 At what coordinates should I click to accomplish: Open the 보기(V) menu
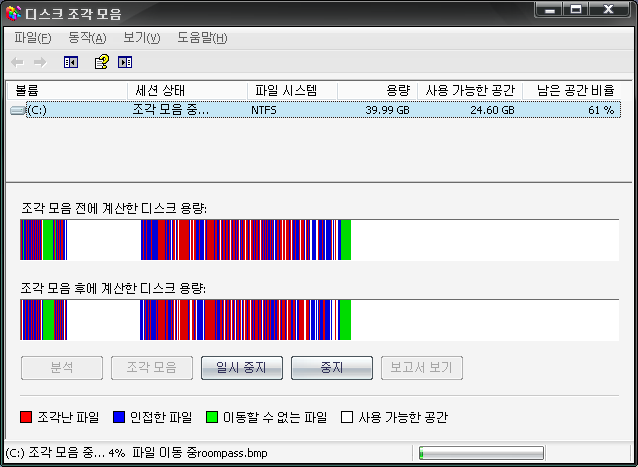click(x=141, y=38)
